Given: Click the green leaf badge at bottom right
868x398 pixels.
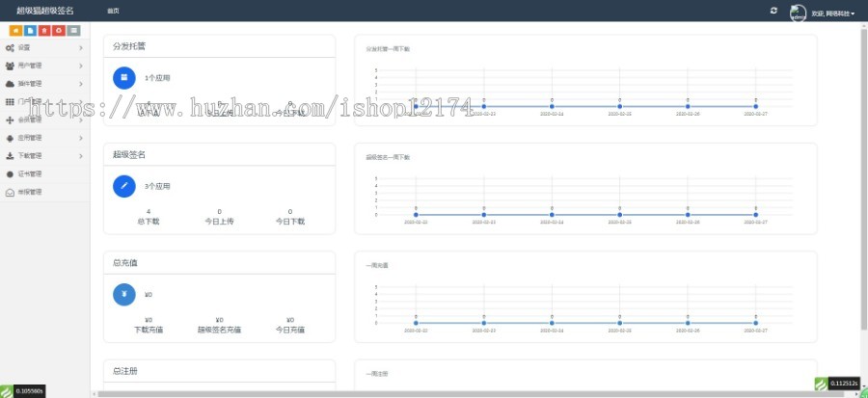Looking at the screenshot, I should click(822, 384).
